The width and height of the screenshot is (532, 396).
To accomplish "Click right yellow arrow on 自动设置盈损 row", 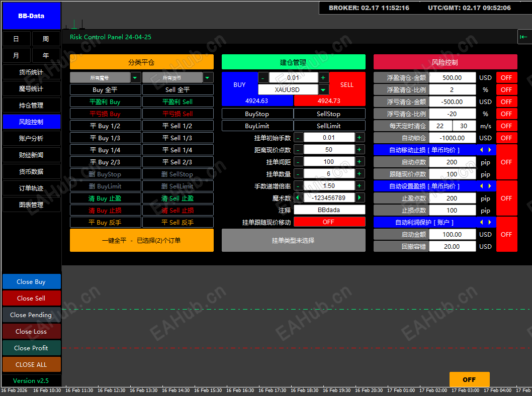I will tap(490, 186).
